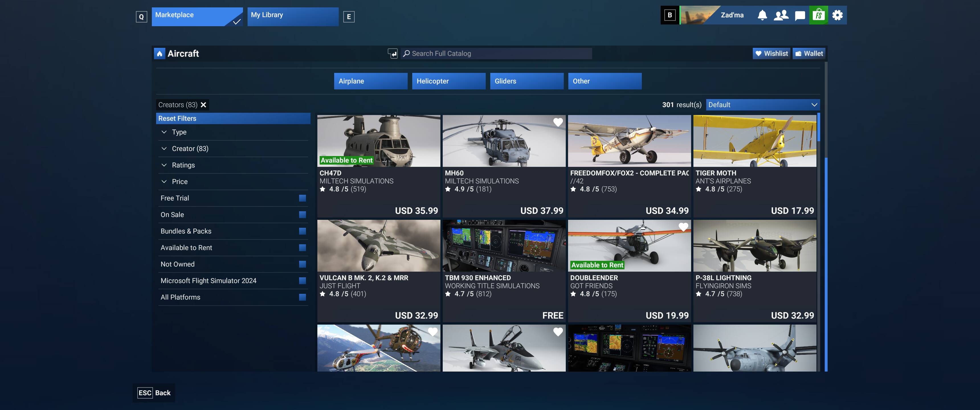Viewport: 980px width, 410px height.
Task: Switch to the My Library tab
Action: [293, 17]
